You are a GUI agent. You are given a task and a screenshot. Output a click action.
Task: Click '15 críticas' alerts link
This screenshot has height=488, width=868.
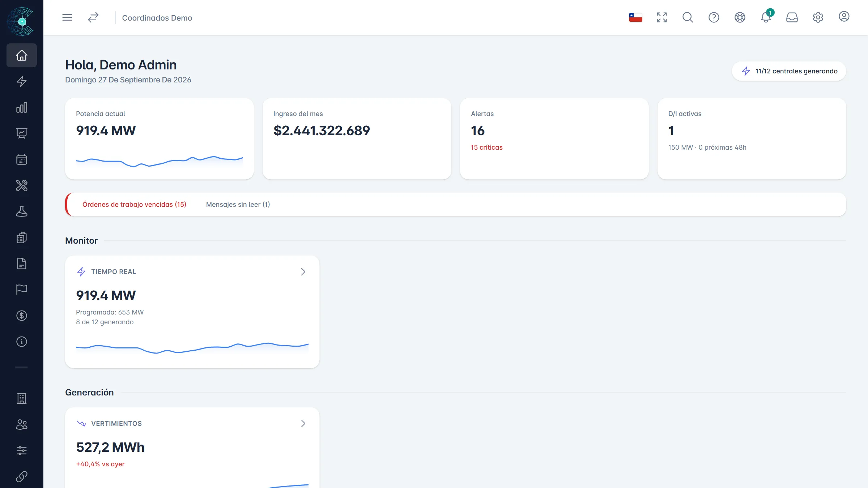click(x=487, y=147)
